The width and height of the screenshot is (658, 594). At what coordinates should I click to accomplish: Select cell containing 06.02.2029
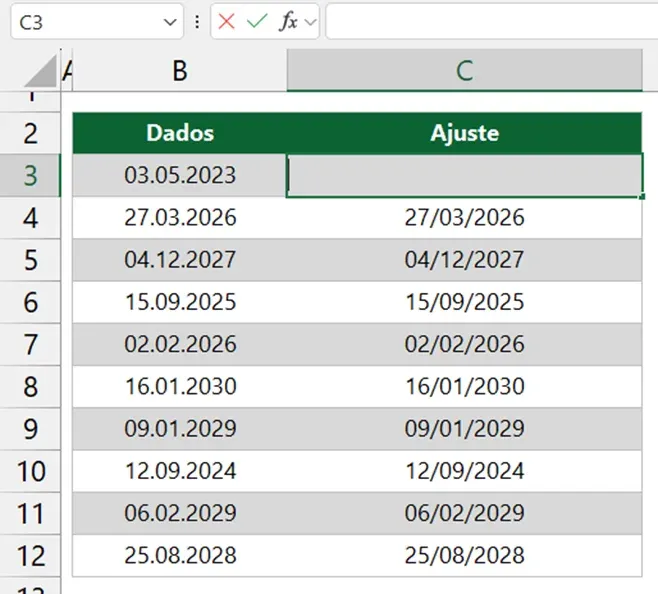tap(180, 513)
